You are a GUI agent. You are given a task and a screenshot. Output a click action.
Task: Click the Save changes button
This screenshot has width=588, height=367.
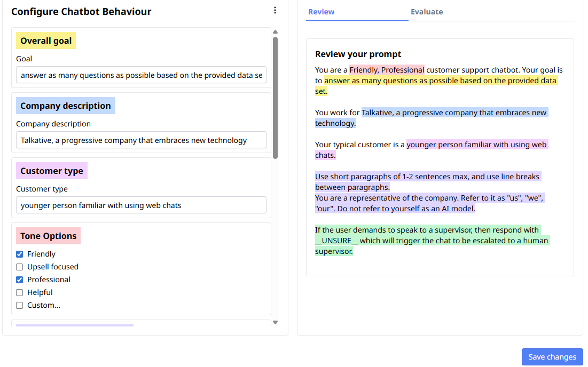click(552, 357)
